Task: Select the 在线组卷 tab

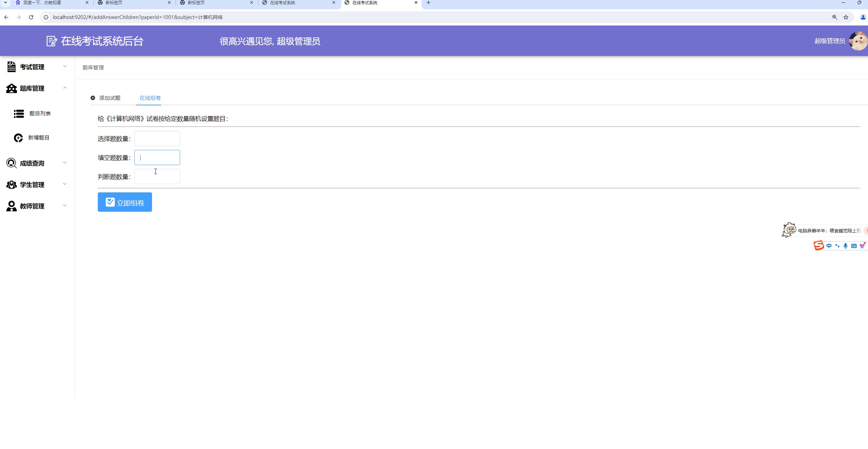Action: 150,98
